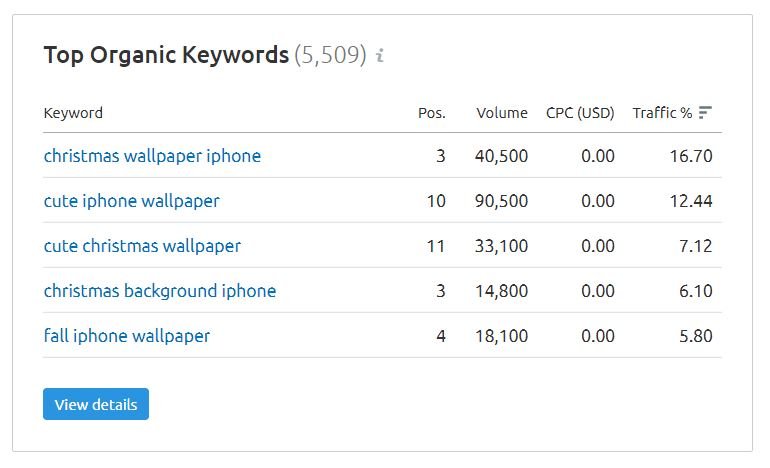770x468 pixels.
Task: Select the 5.80 traffic percentage value
Action: tap(696, 336)
